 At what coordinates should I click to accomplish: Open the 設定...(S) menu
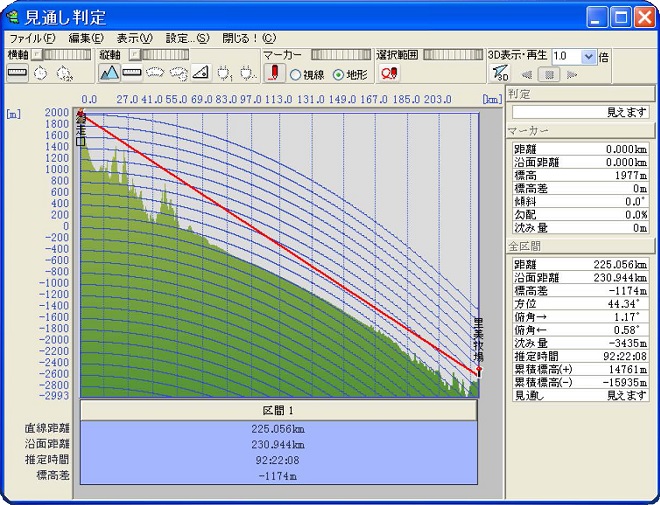pyautogui.click(x=187, y=38)
